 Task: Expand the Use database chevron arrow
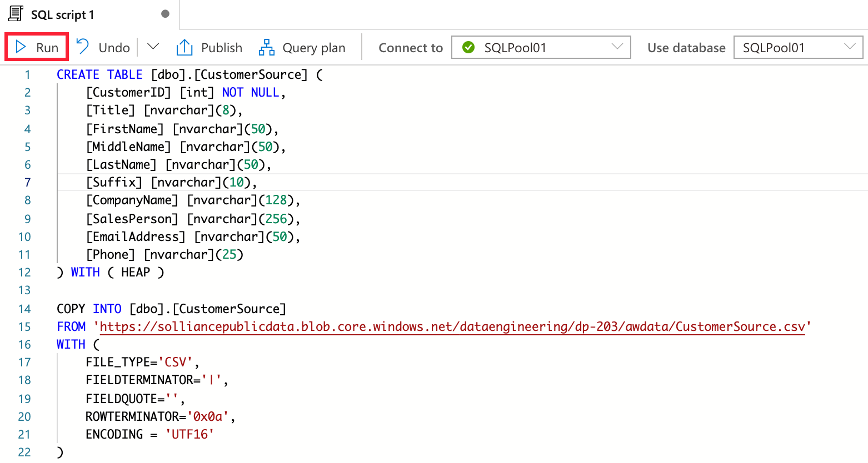pyautogui.click(x=850, y=47)
